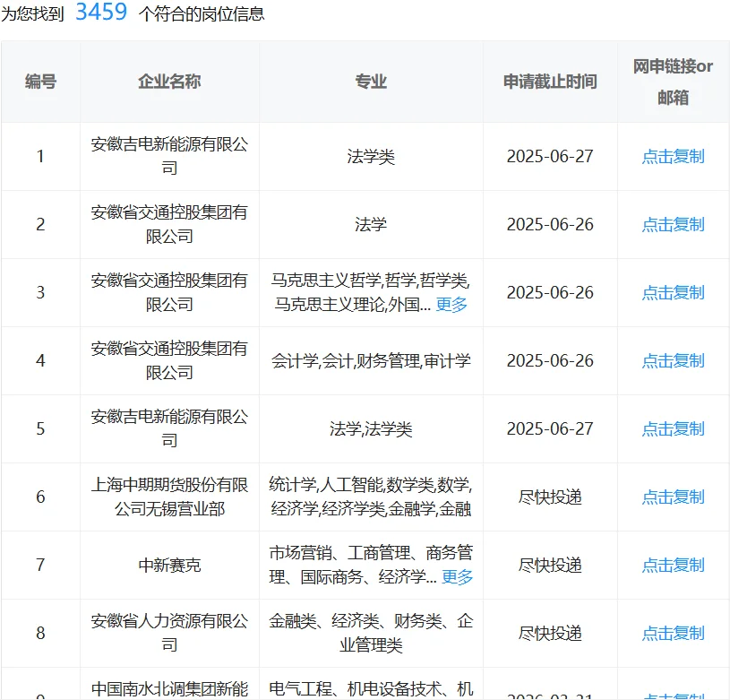The width and height of the screenshot is (730, 700).
Task: Click 点击复制 in row 5
Action: coord(673,428)
